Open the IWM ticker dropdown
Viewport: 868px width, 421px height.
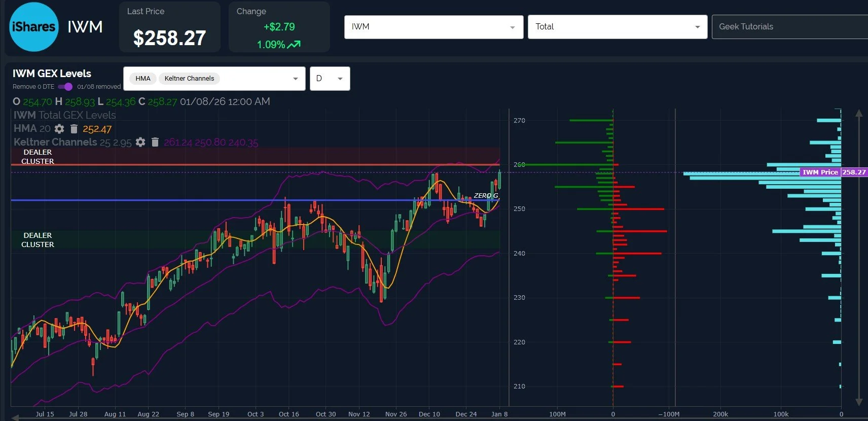433,27
